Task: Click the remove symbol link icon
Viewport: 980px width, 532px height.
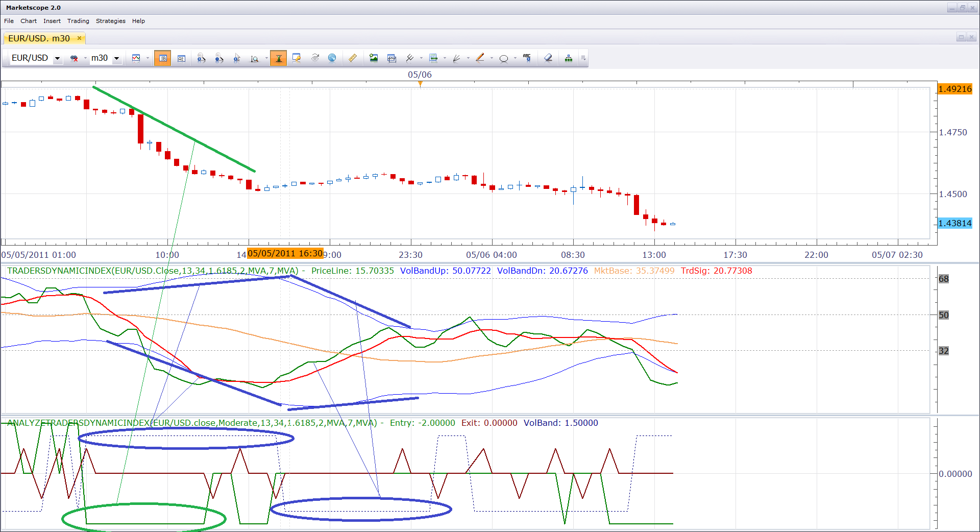Action: 74,58
